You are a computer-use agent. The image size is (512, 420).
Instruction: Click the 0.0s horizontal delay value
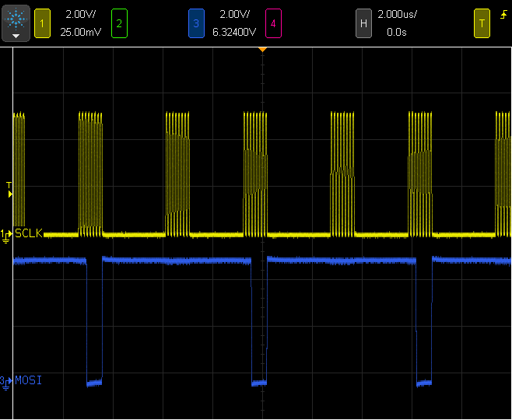(398, 33)
